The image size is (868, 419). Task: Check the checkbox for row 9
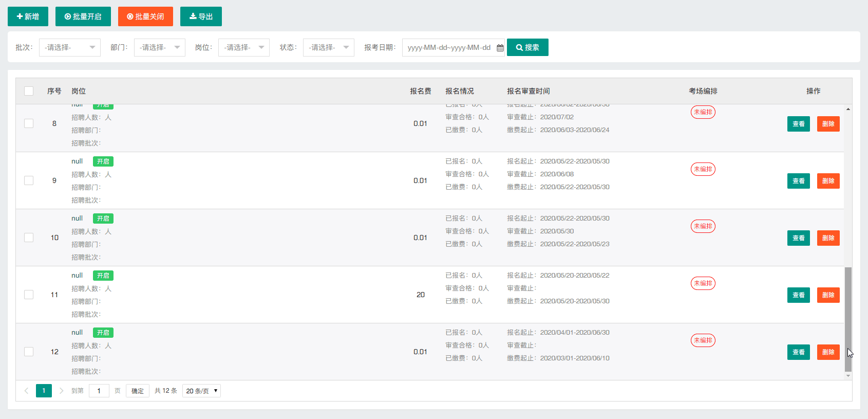29,180
